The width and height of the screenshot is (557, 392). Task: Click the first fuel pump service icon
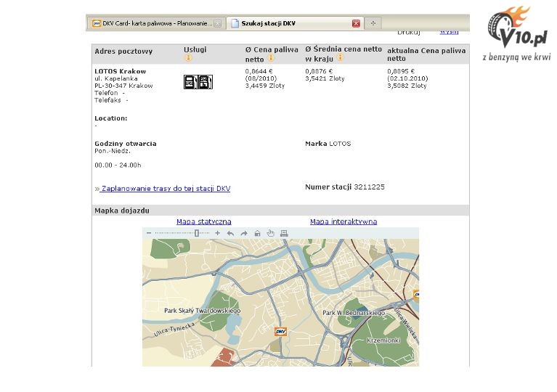coord(191,82)
